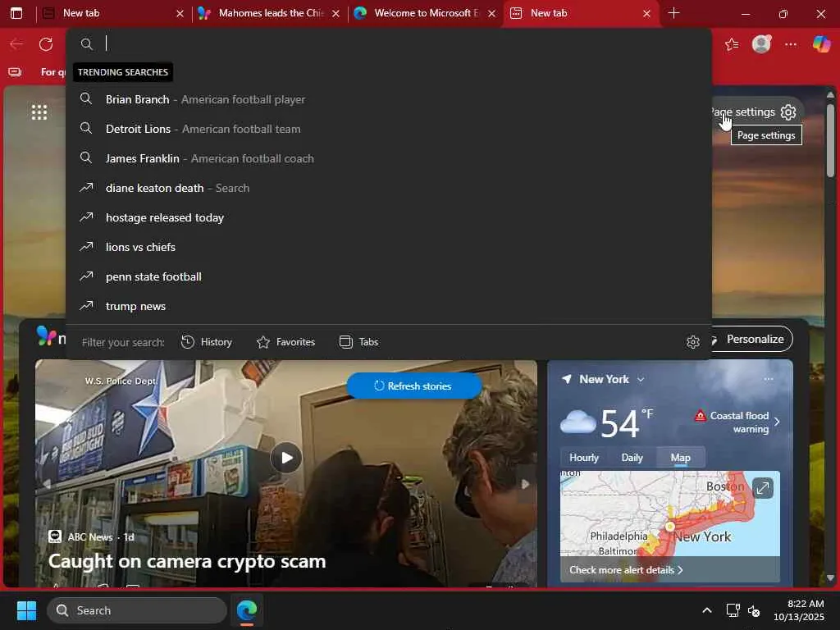The width and height of the screenshot is (840, 630).
Task: Open Page settings gear
Action: [788, 112]
